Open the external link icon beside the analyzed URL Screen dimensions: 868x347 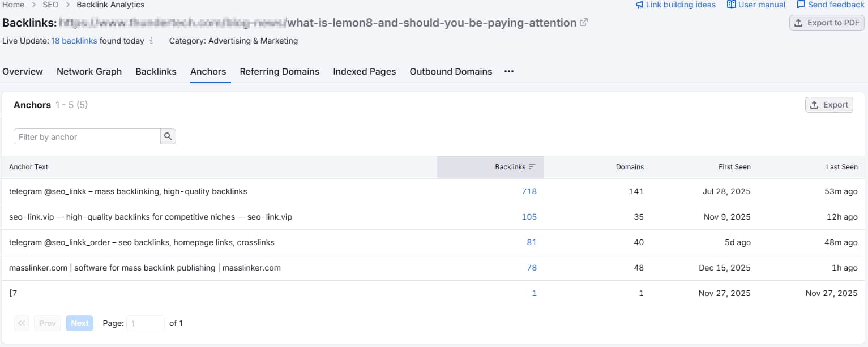pos(583,23)
